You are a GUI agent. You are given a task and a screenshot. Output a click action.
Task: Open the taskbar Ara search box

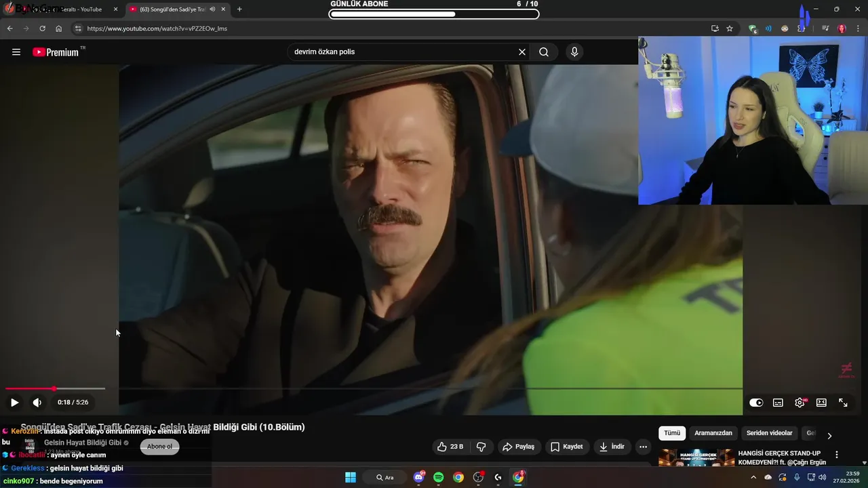click(x=385, y=477)
